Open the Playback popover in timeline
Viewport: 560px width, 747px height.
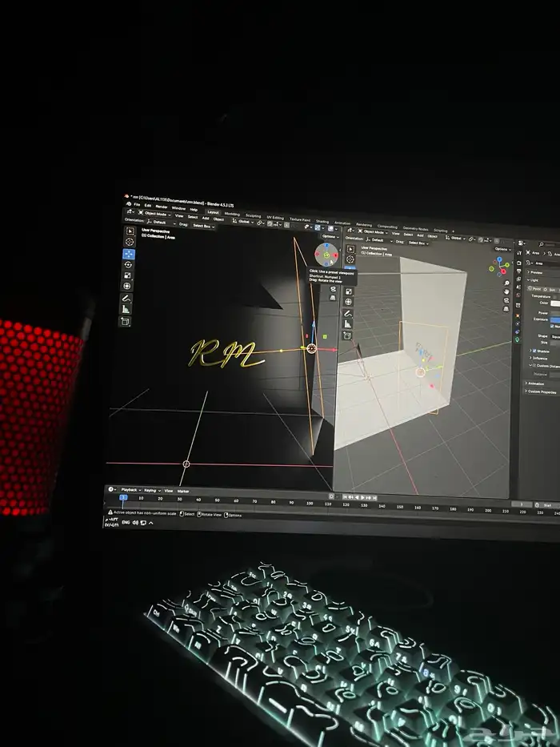(x=130, y=490)
